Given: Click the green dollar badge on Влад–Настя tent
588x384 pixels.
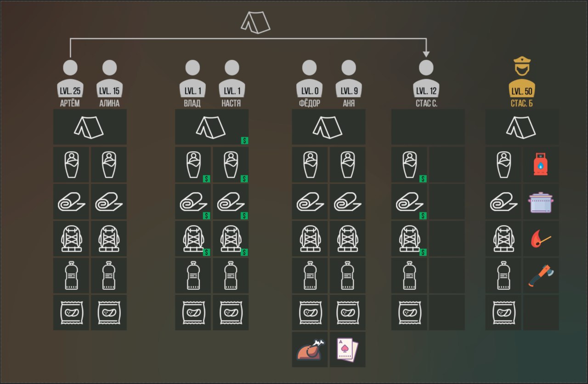Looking at the screenshot, I should [x=244, y=140].
